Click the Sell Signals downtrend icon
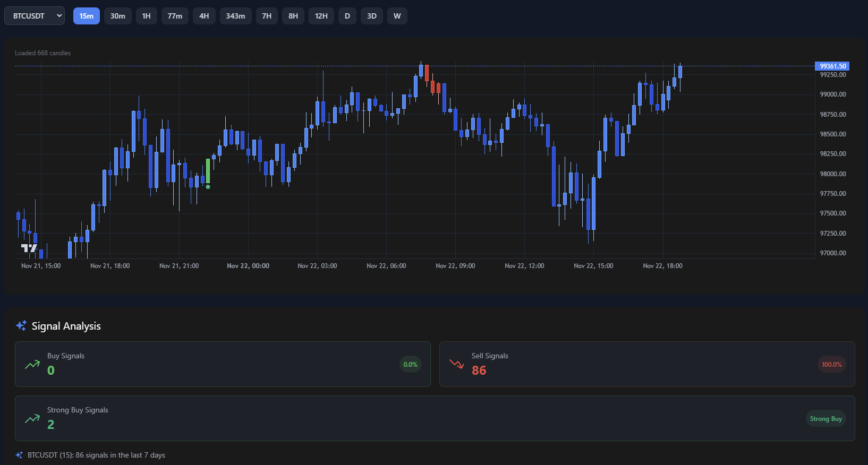Image resolution: width=868 pixels, height=465 pixels. pyautogui.click(x=457, y=364)
